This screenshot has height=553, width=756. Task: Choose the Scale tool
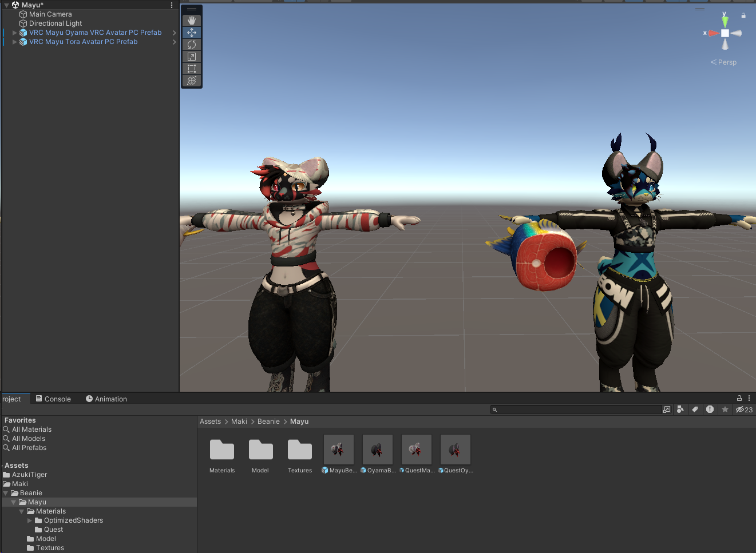(192, 57)
